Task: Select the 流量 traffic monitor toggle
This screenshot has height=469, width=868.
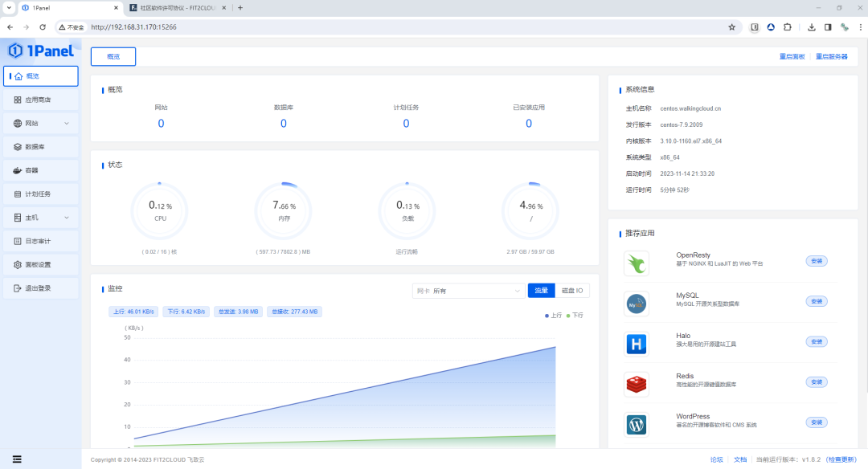Action: [541, 290]
